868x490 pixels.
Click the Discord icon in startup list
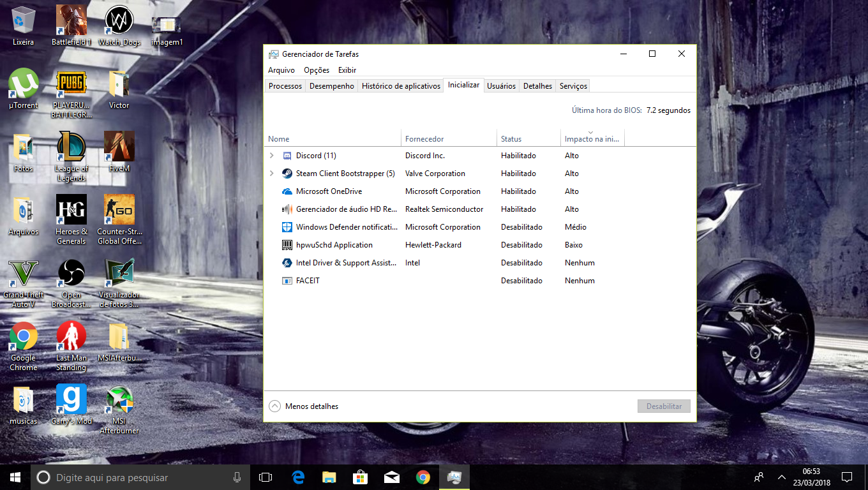(x=287, y=156)
